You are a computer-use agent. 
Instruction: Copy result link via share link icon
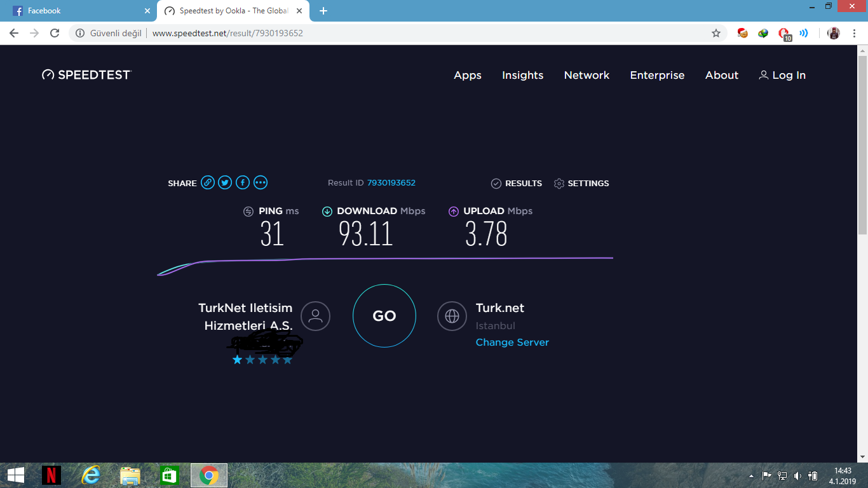pyautogui.click(x=208, y=183)
